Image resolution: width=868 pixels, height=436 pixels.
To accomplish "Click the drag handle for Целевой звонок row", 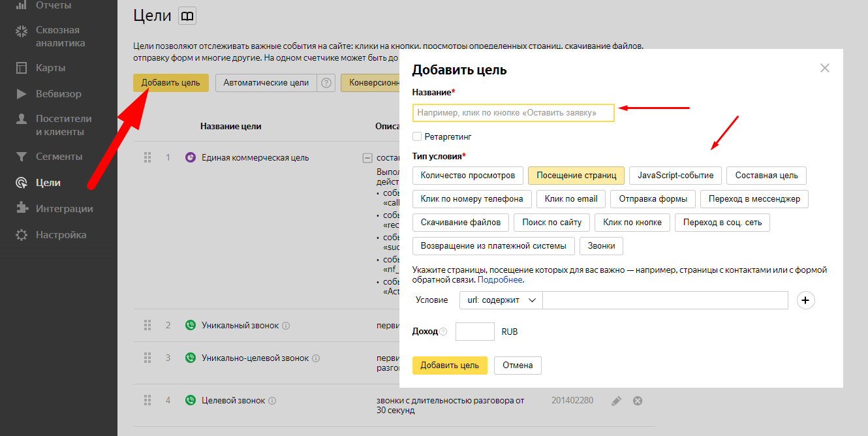I will 147,400.
